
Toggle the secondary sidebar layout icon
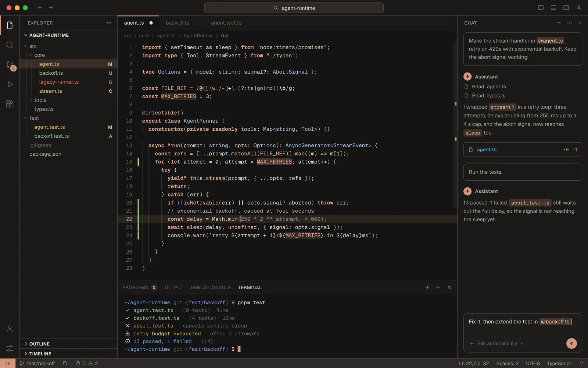tap(566, 8)
